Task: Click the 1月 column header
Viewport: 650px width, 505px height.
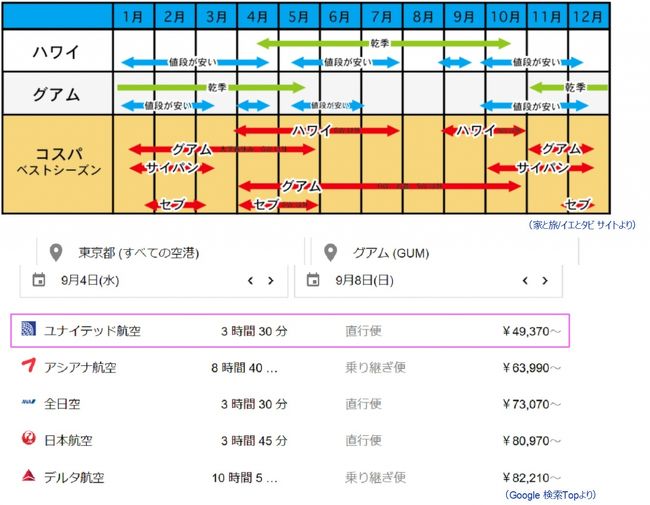Action: 133,17
